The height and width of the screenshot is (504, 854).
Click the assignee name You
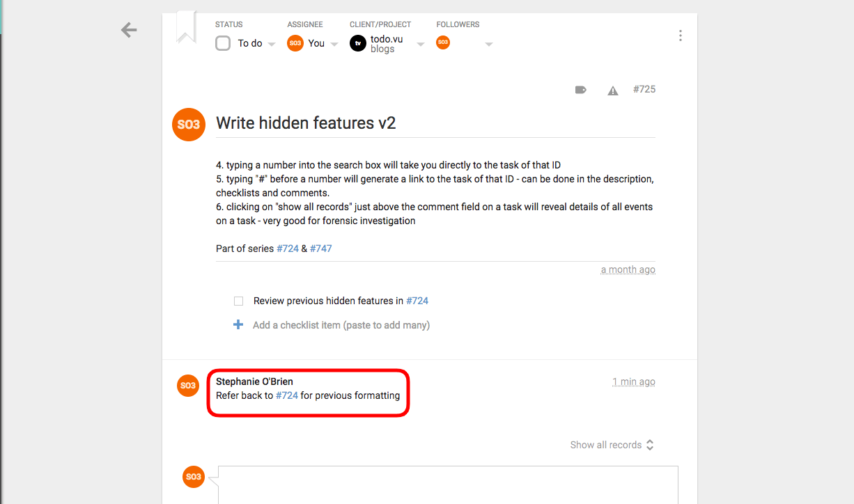pos(316,43)
